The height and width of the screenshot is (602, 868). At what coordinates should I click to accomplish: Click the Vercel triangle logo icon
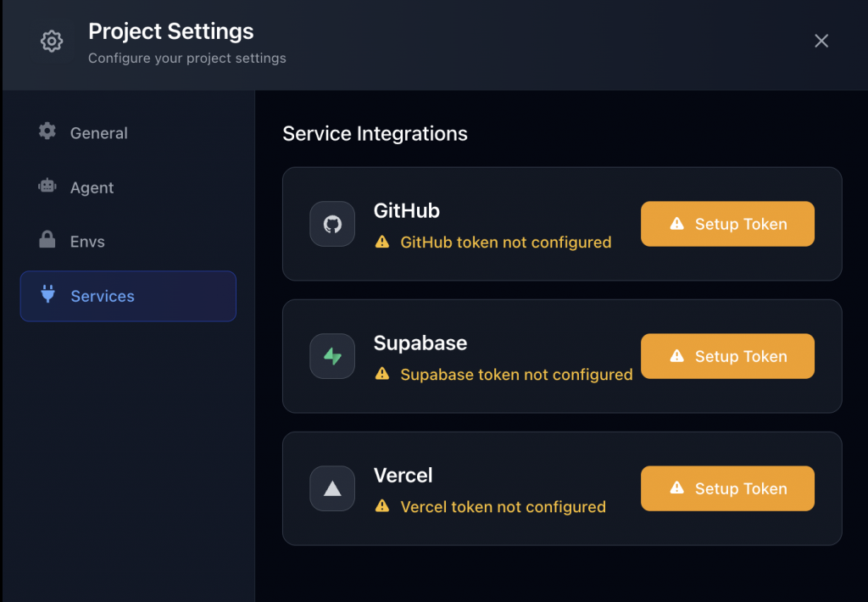[332, 488]
